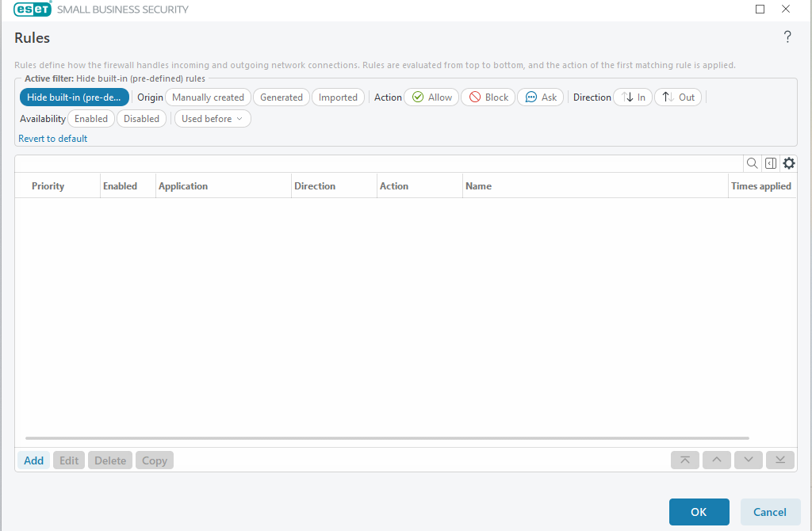Viewport: 812px width, 531px height.
Task: Click Revert to default link
Action: (x=53, y=139)
